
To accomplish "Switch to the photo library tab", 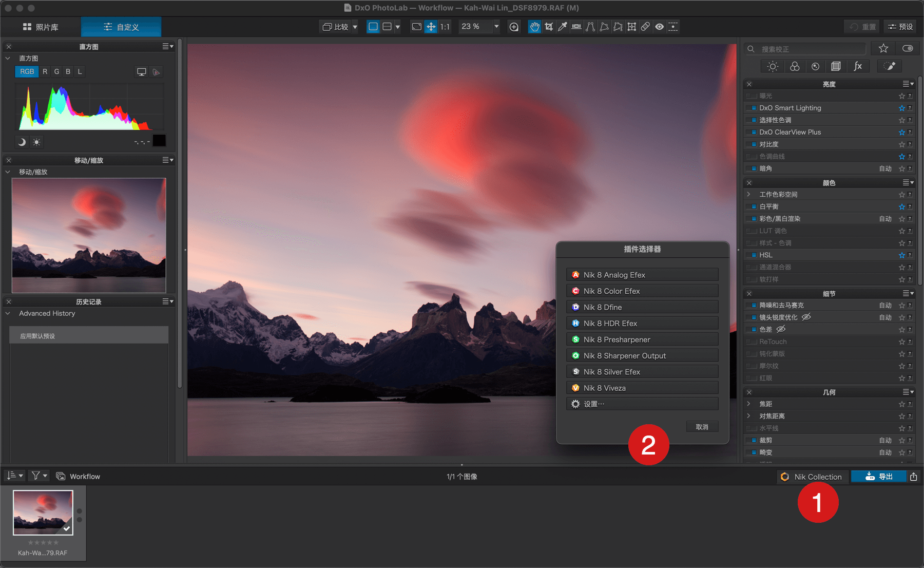I will click(x=41, y=27).
